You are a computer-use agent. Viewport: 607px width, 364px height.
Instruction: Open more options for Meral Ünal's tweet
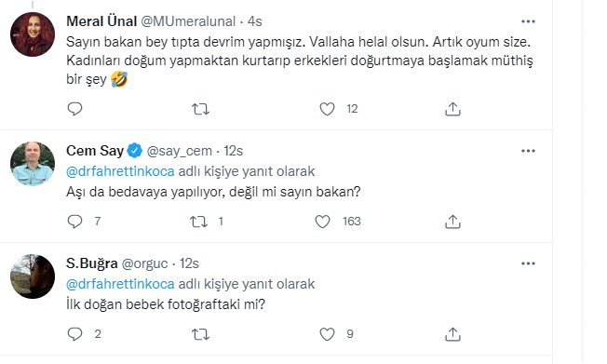[x=528, y=21]
